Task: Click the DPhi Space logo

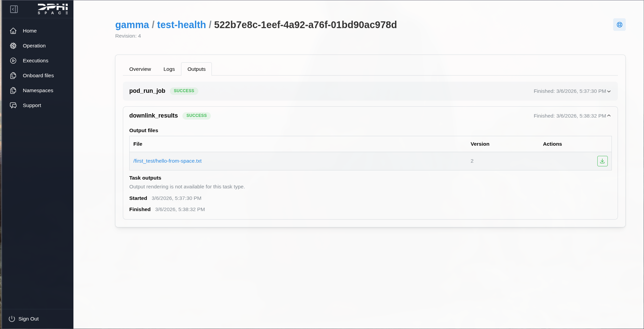Action: coord(53,9)
